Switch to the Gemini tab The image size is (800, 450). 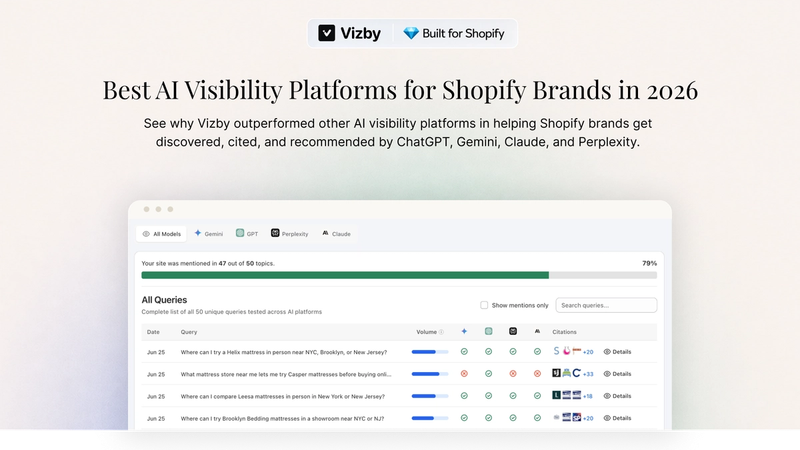point(209,234)
